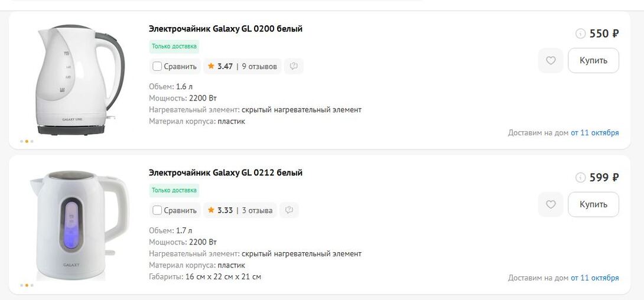The height and width of the screenshot is (300, 644).
Task: Add Galaxy GL 0212 to favorites heart
Action: click(x=551, y=204)
